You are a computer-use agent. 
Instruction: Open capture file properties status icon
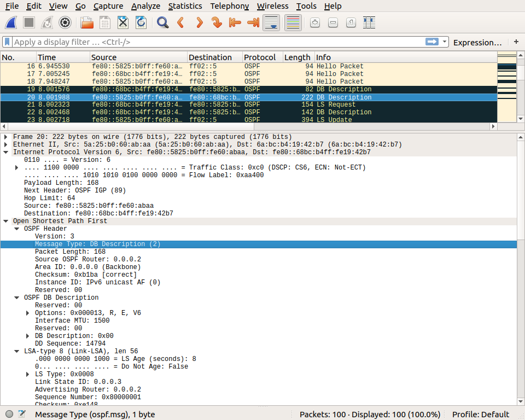point(22,414)
